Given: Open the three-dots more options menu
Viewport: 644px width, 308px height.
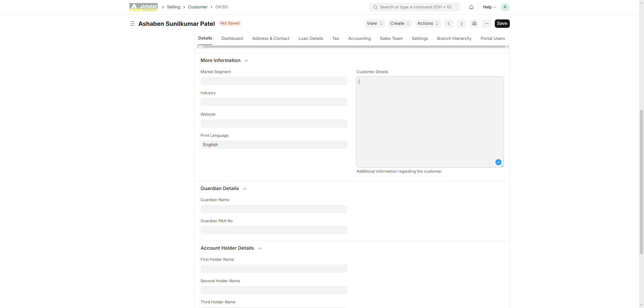Looking at the screenshot, I should click(x=487, y=23).
